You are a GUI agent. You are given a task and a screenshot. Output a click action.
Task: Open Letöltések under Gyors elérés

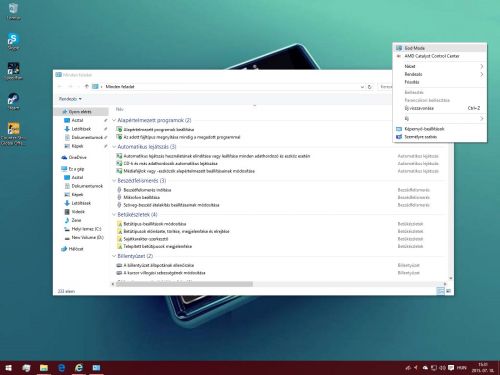click(81, 129)
